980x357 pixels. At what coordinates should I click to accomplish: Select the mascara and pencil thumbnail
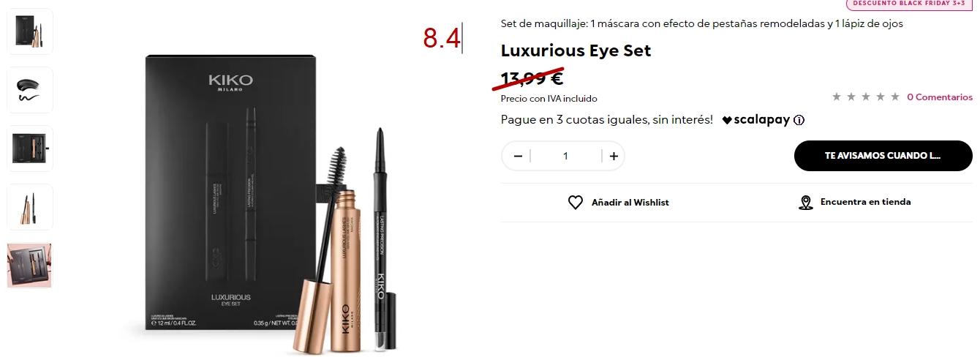point(30,207)
